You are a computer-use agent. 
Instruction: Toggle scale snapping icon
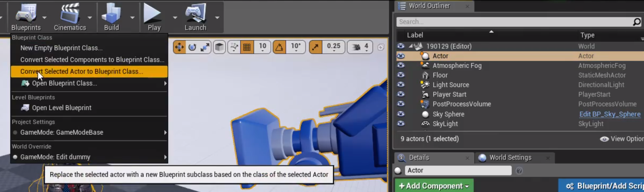316,47
